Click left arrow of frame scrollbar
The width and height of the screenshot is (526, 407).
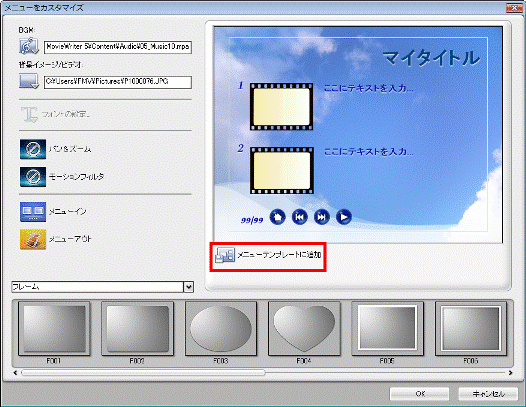[x=15, y=373]
